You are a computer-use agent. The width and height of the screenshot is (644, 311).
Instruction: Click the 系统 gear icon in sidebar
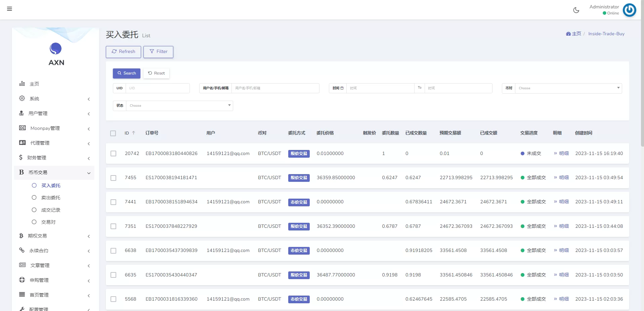point(22,98)
